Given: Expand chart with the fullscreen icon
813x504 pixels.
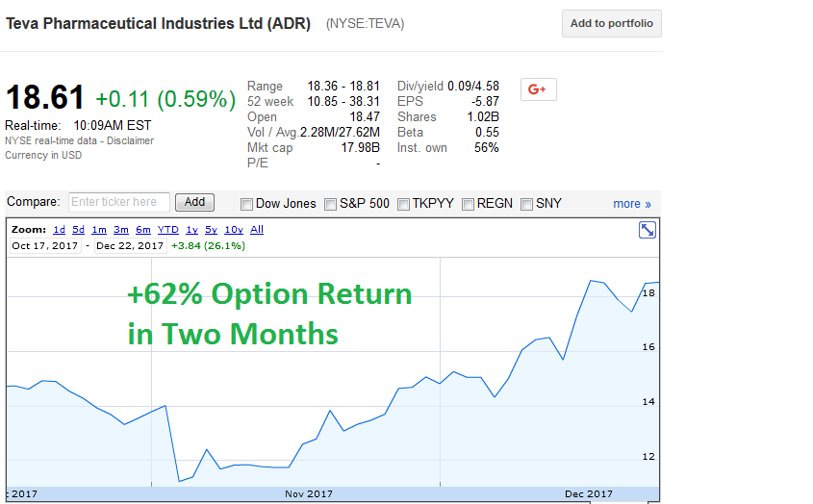Looking at the screenshot, I should 648,230.
